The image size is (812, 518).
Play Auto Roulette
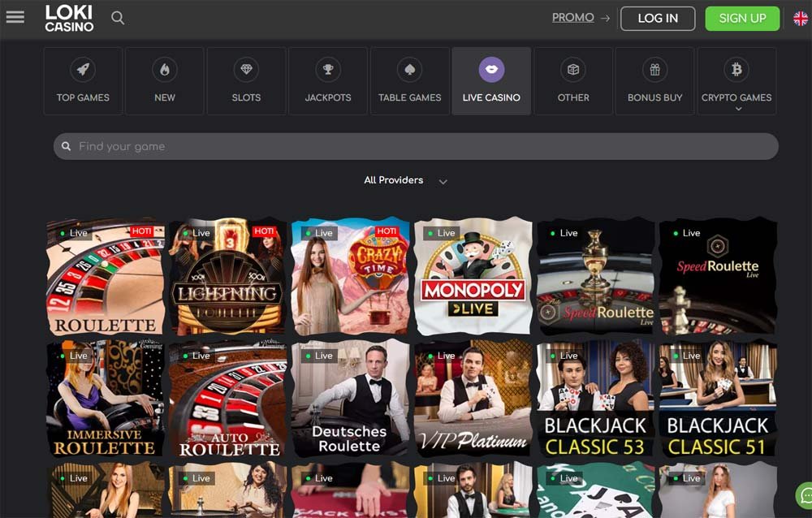pyautogui.click(x=228, y=399)
